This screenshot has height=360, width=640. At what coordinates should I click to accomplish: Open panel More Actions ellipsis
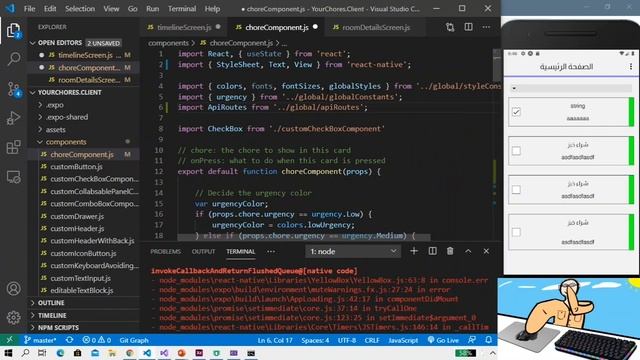271,251
